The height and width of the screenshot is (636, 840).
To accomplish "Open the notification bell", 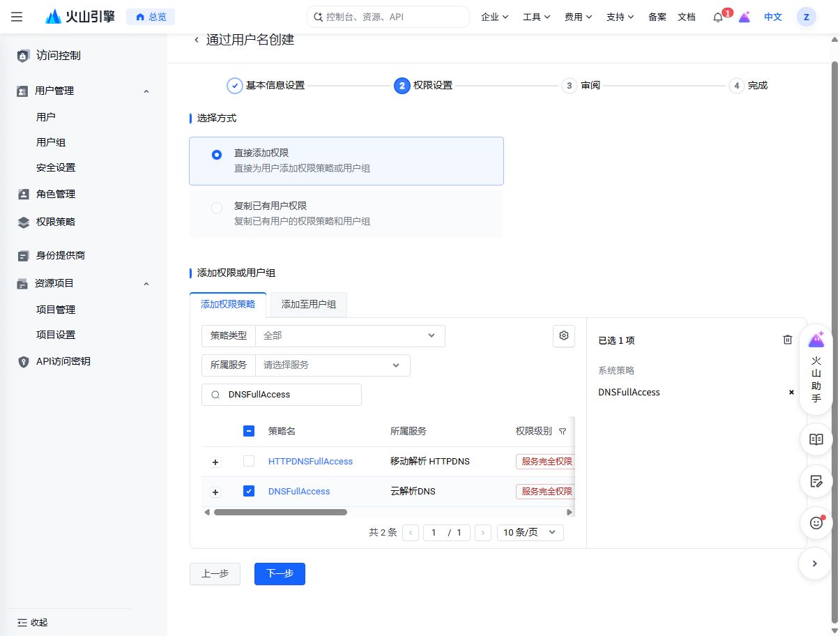I will pos(718,17).
